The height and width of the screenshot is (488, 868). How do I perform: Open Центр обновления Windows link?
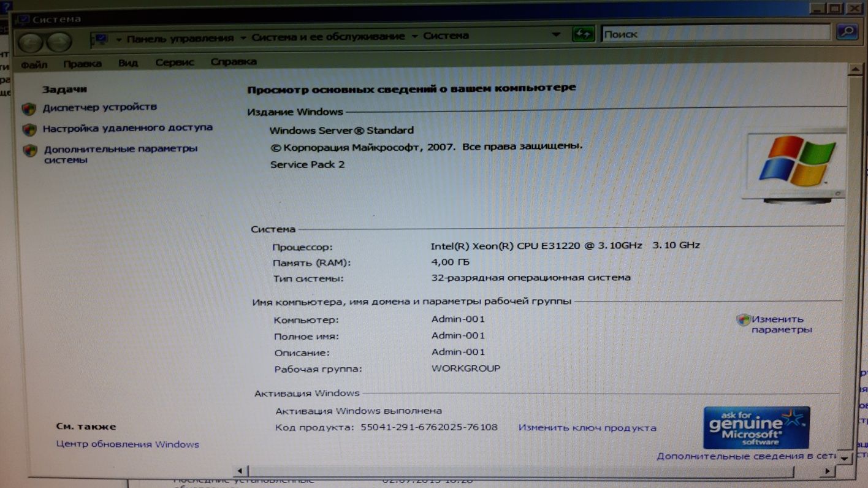tap(128, 444)
